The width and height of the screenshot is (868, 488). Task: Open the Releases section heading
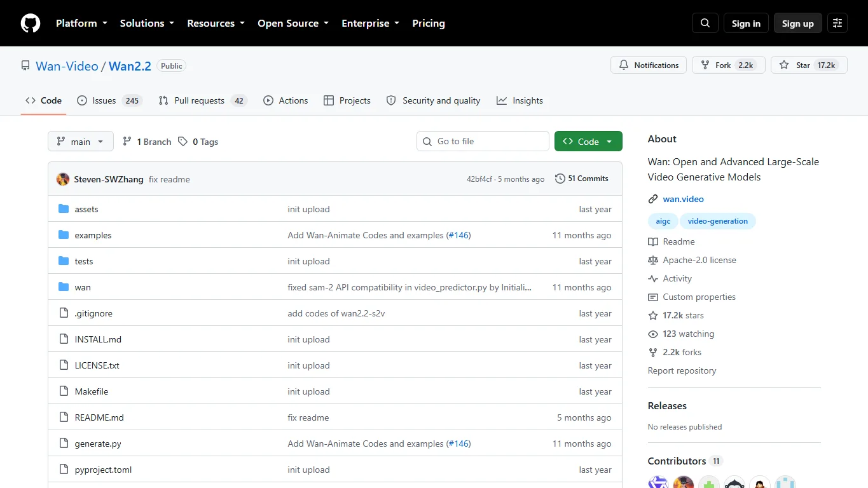(667, 405)
